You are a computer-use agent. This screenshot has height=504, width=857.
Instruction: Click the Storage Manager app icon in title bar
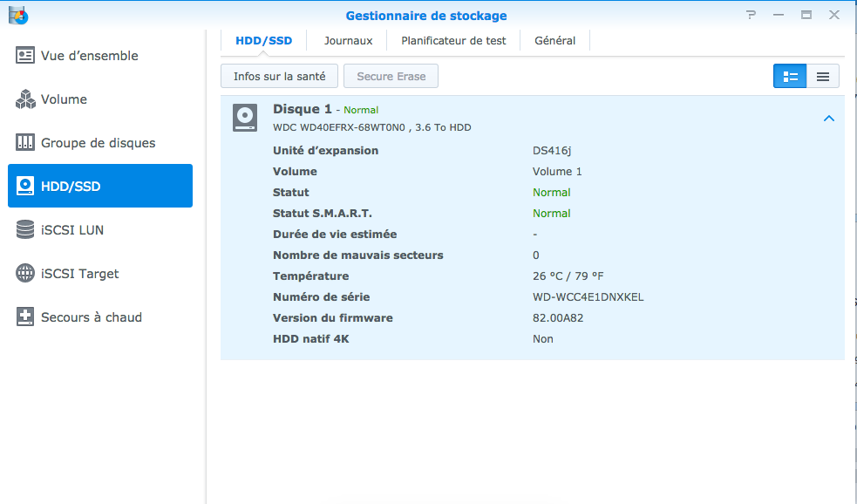(x=18, y=15)
